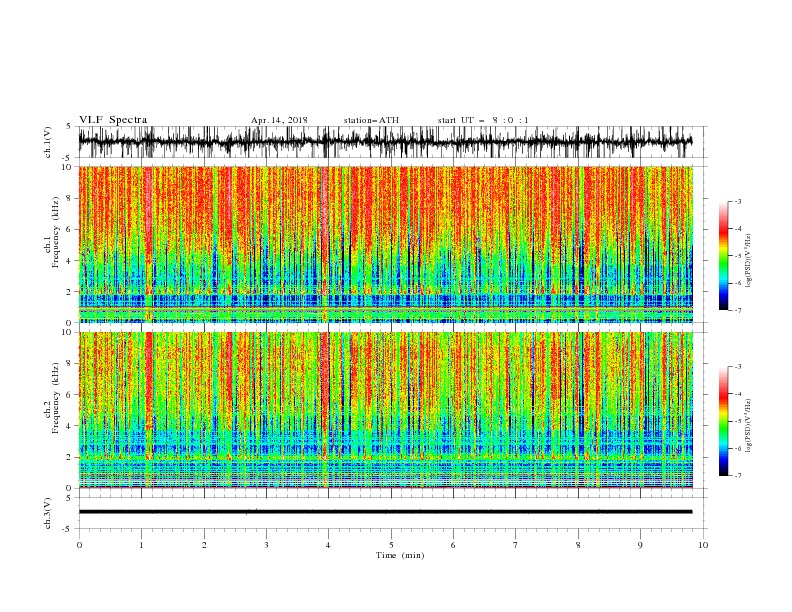The height and width of the screenshot is (612, 792).
Task: Click the "-7" value on ch.2 colorbar
Action: pyautogui.click(x=738, y=475)
